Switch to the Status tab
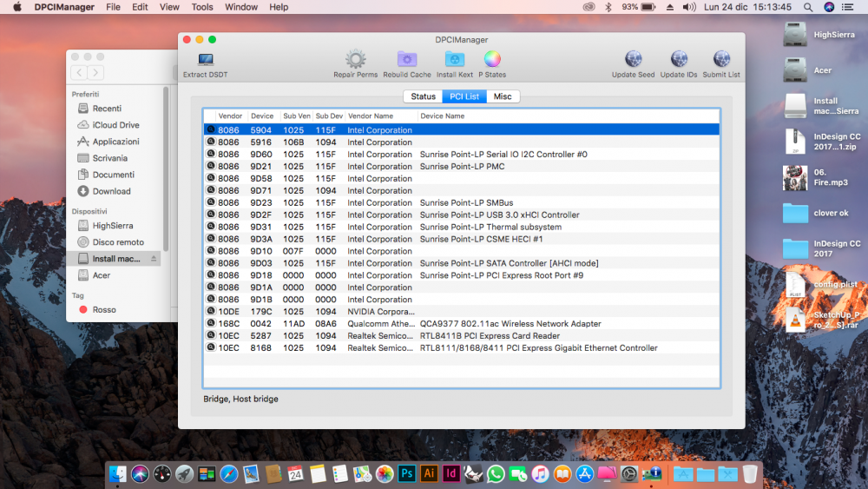The width and height of the screenshot is (868, 489). (x=423, y=96)
